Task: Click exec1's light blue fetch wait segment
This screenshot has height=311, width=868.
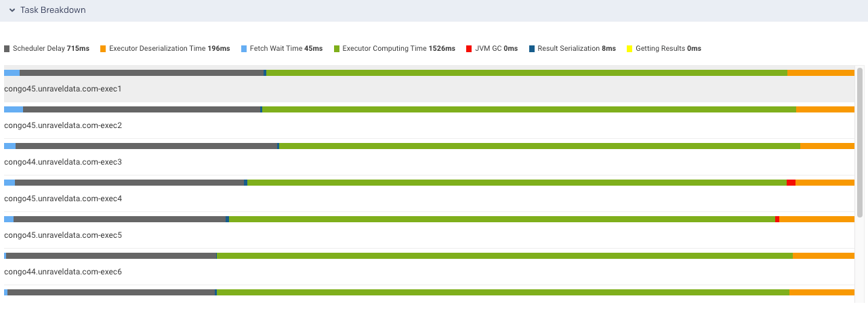Action: point(12,72)
